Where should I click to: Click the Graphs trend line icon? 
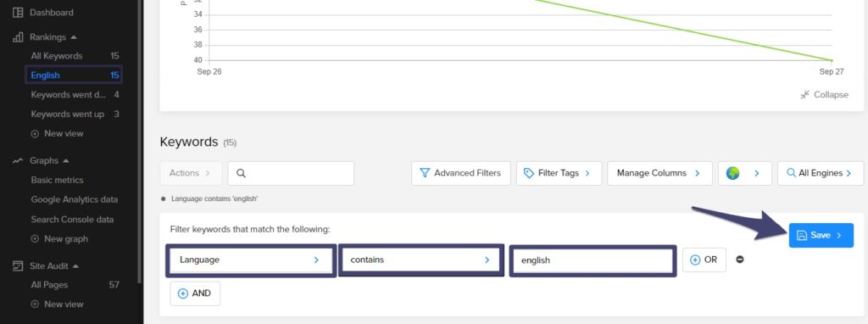pyautogui.click(x=18, y=160)
